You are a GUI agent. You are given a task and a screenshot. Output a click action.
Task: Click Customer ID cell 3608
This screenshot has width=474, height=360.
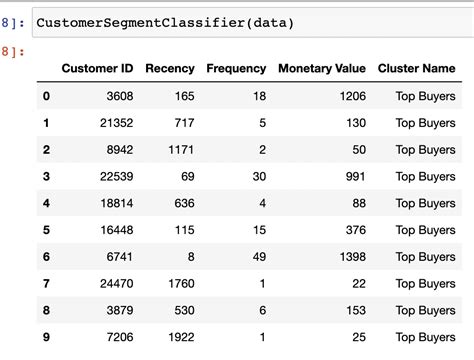click(x=120, y=96)
